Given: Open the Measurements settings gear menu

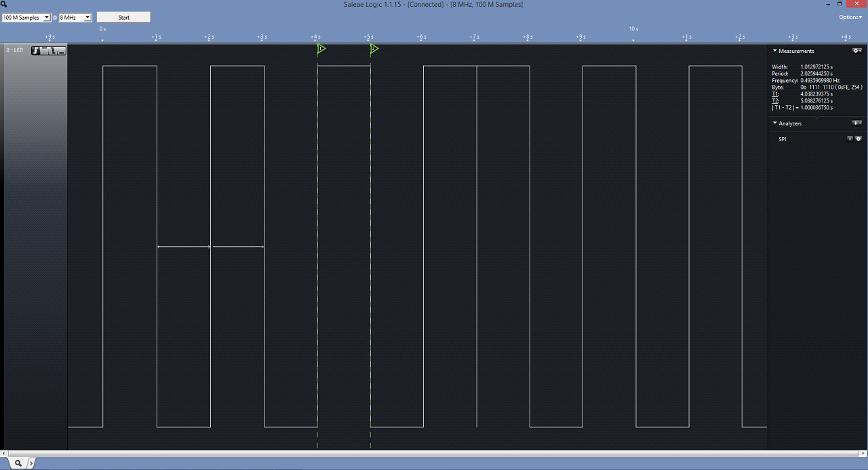Looking at the screenshot, I should tap(857, 51).
